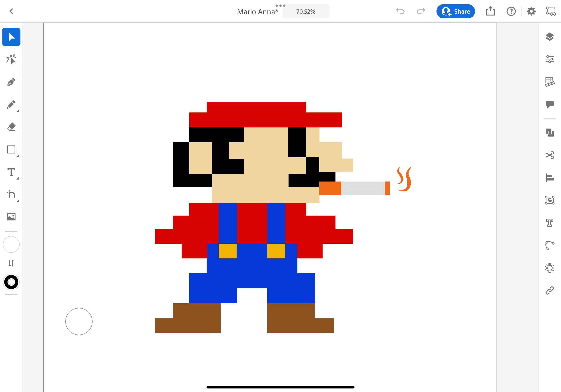This screenshot has width=561, height=392.
Task: Pick the Eraser tool
Action: (x=11, y=127)
